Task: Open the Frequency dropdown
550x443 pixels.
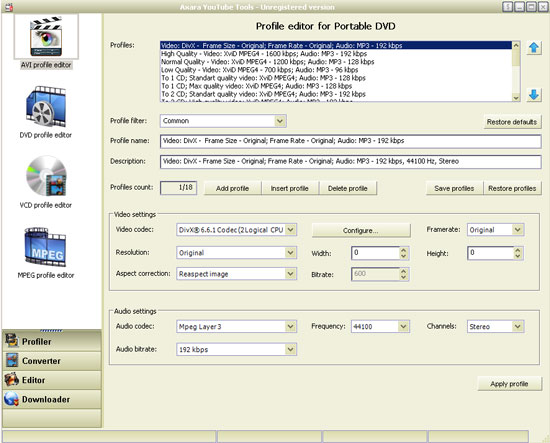Action: [403, 327]
